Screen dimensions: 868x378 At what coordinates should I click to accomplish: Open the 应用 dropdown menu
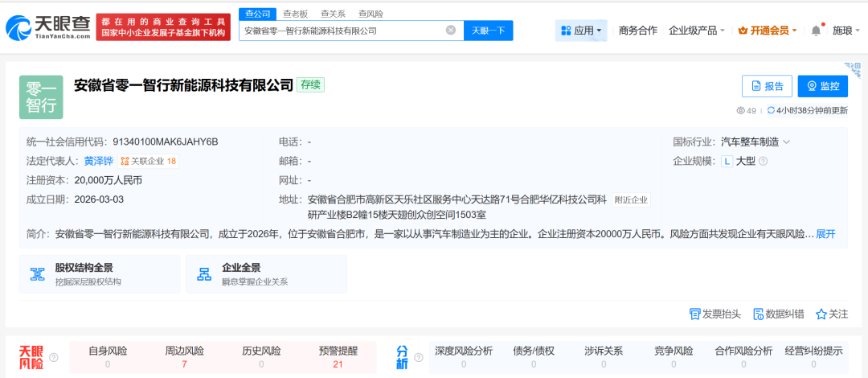581,31
